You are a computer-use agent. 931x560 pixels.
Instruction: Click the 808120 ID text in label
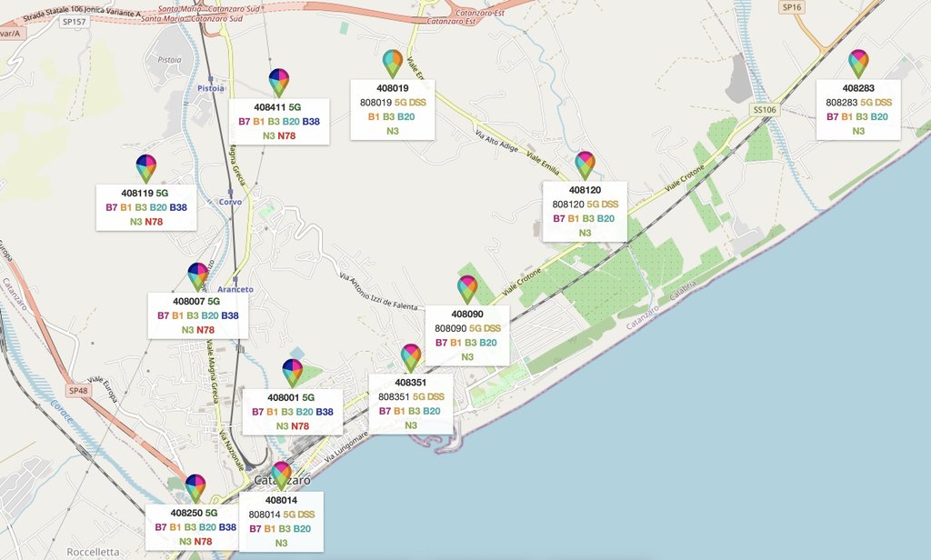(x=568, y=205)
